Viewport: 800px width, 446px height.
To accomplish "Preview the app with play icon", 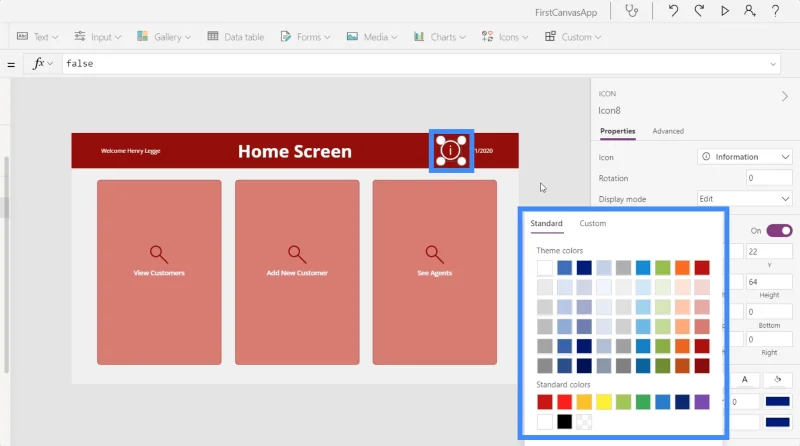I will coord(724,11).
